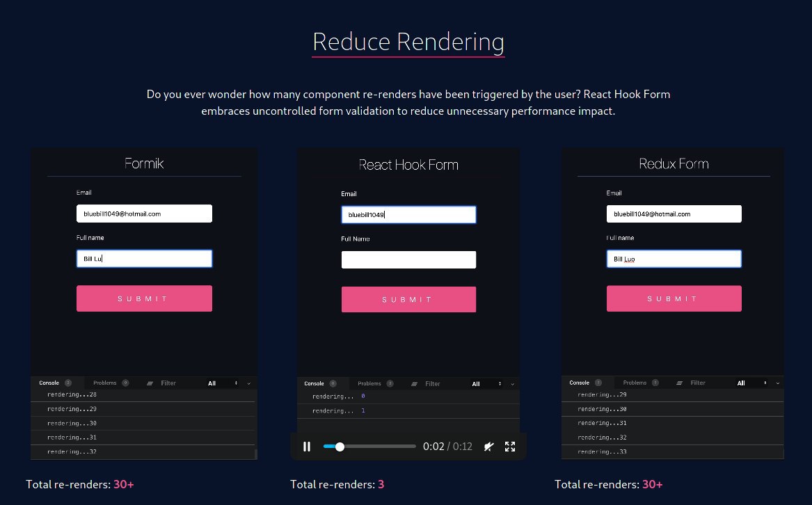Open the All dropdown in React Hook Form console
Screen dimensions: 812x505
pyautogui.click(x=487, y=384)
